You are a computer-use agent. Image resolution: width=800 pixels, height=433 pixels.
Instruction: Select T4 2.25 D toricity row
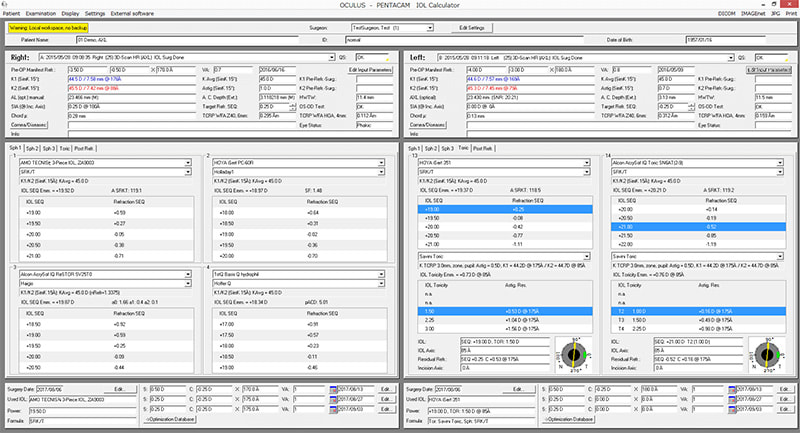(x=698, y=329)
